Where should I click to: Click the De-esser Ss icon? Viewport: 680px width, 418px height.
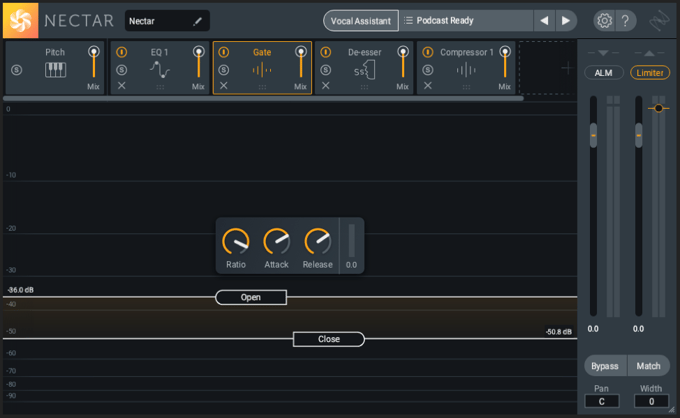pos(364,70)
